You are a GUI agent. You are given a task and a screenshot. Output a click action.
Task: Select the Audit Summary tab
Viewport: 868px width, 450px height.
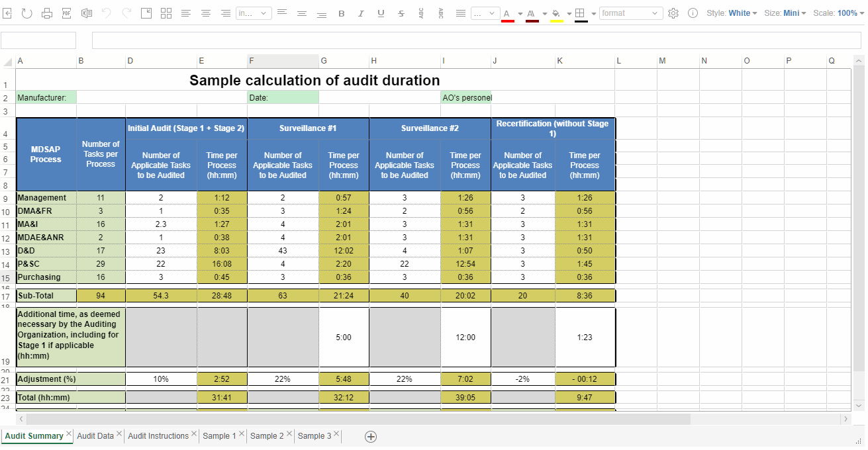pos(34,436)
